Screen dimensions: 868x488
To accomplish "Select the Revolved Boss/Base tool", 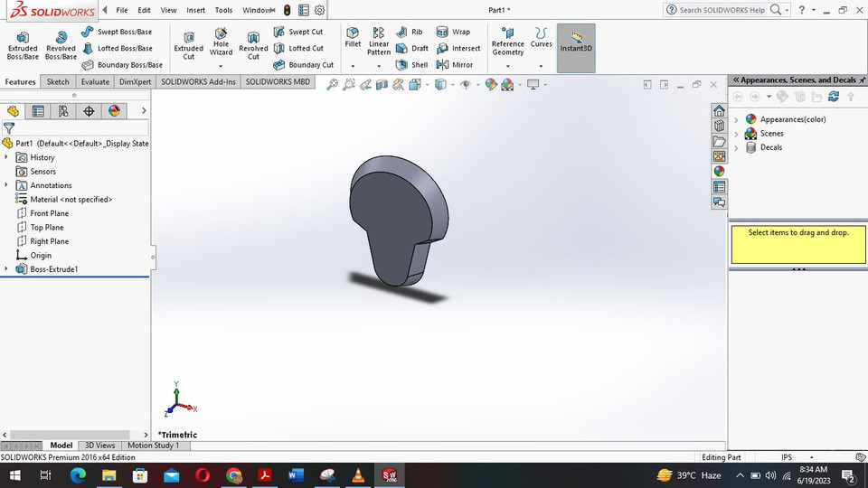I will pos(61,45).
